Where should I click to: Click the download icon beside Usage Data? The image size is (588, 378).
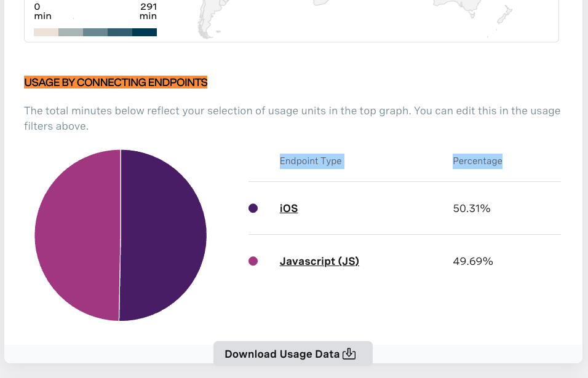coord(349,353)
